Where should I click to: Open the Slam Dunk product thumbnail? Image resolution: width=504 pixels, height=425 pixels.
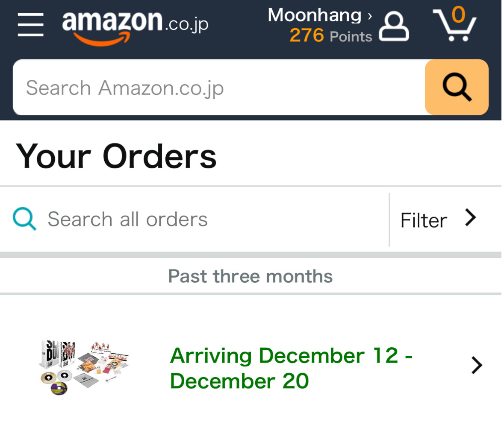click(x=83, y=366)
